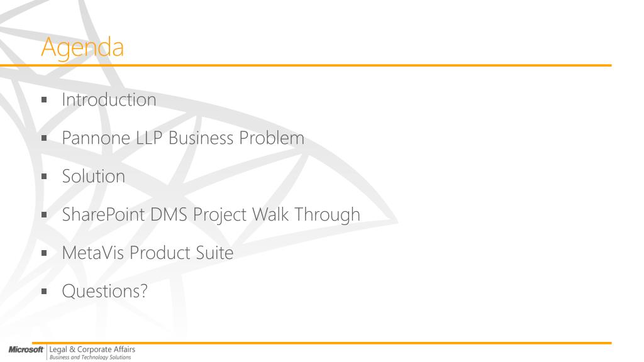
Task: Click the bullet beside MetaVis Product Suite
Action: [44, 253]
